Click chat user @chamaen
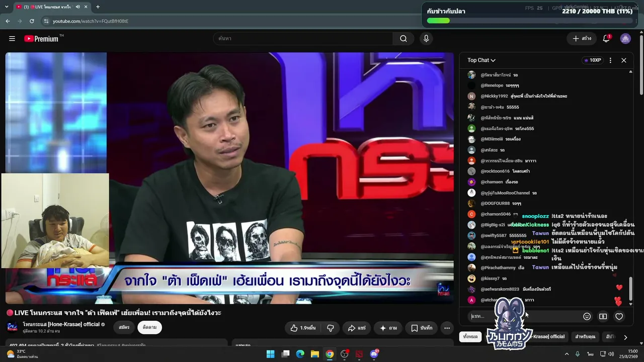 pyautogui.click(x=492, y=182)
